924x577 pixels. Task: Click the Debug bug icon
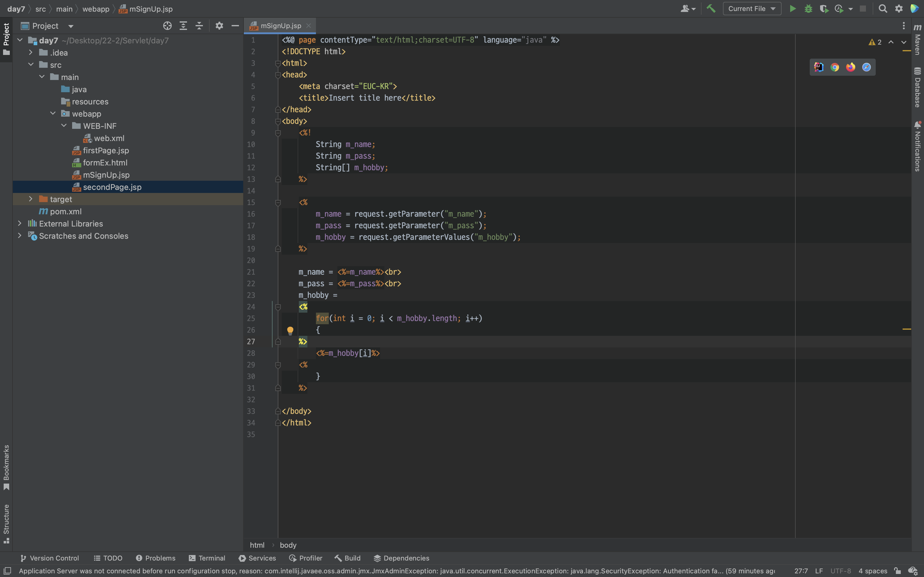[x=808, y=9]
